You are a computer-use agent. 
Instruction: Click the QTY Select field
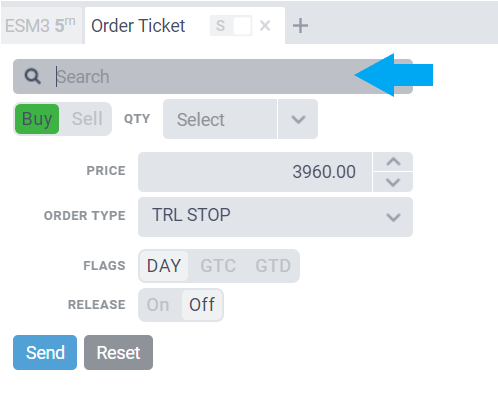click(220, 119)
